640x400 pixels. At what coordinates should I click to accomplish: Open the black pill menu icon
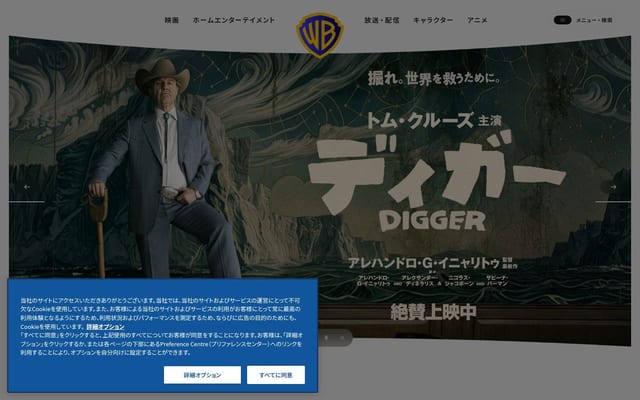tap(562, 20)
